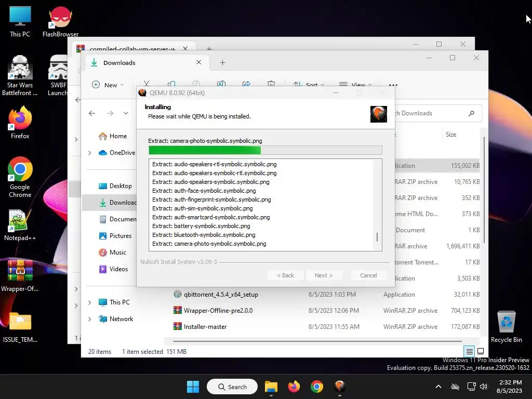Switch to details view layout
The width and height of the screenshot is (532, 399).
[x=469, y=352]
